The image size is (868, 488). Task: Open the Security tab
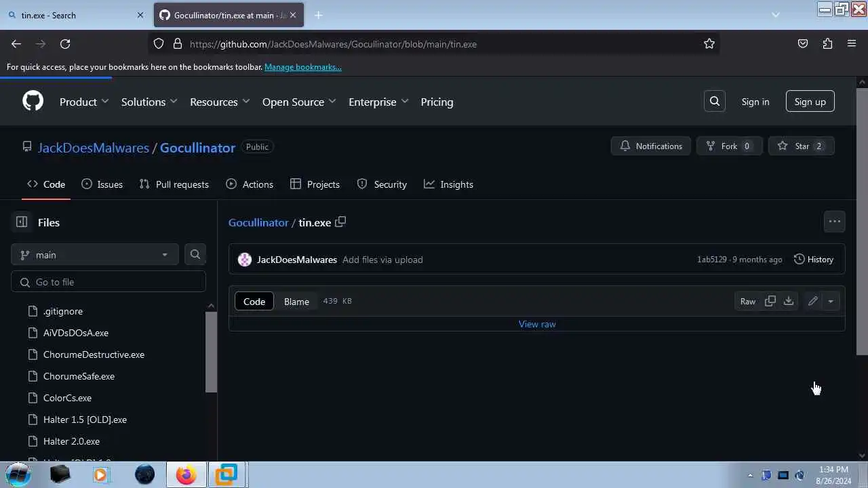(382, 184)
